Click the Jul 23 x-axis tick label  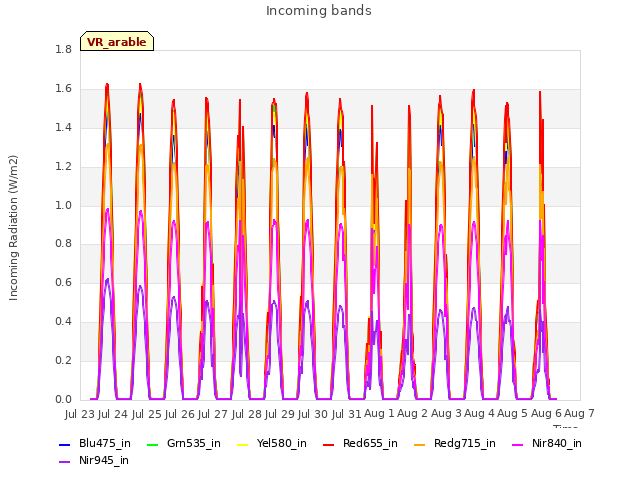(x=80, y=414)
